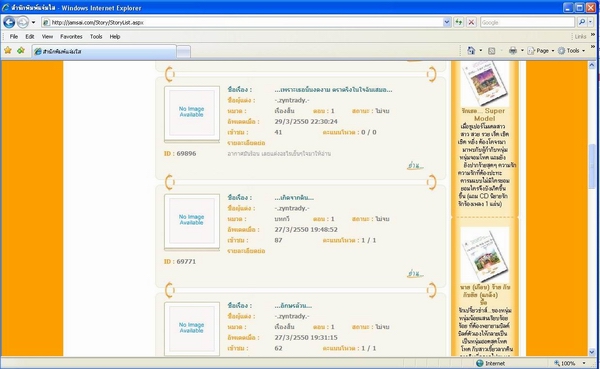This screenshot has height=369, width=600.
Task: Open search provider options dropdown
Action: (x=590, y=23)
